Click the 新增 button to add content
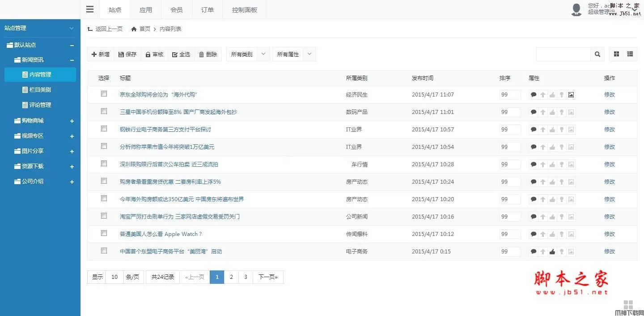 click(x=100, y=54)
